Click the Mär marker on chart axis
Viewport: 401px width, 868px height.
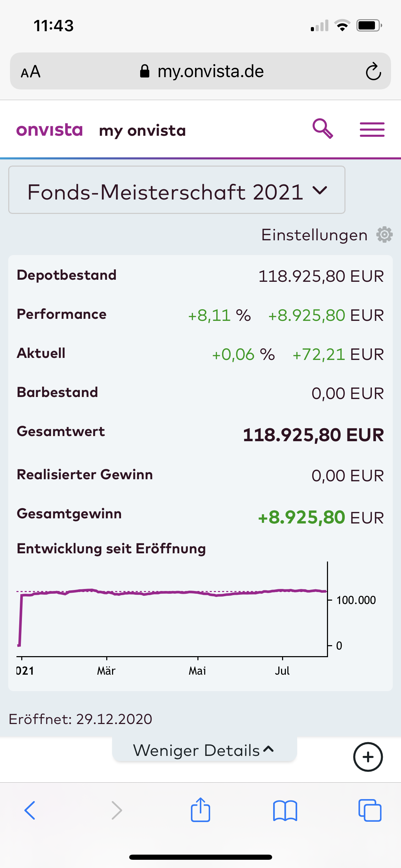point(106,671)
